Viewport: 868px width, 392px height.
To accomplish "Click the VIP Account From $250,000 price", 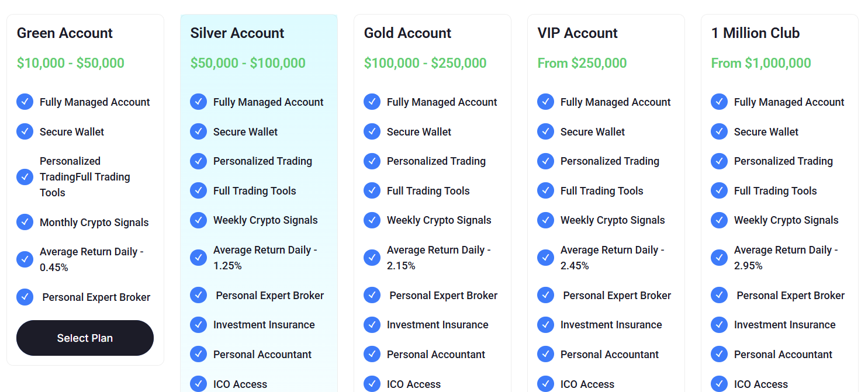I will pyautogui.click(x=582, y=63).
